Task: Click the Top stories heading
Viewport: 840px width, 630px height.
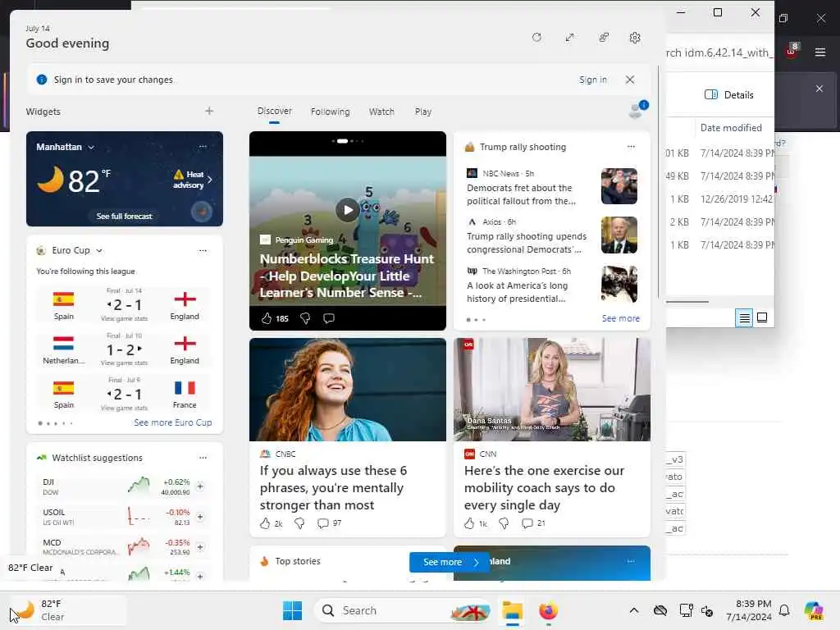Action: pos(297,561)
